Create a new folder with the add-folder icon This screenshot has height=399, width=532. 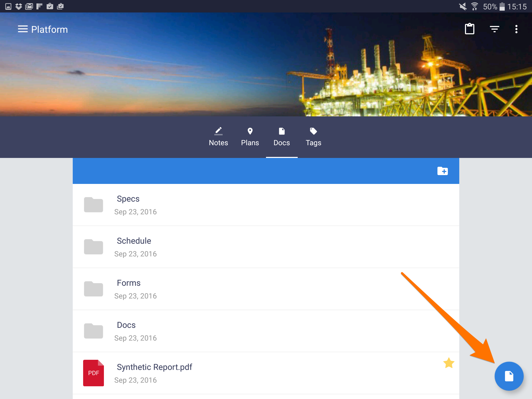coord(442,171)
